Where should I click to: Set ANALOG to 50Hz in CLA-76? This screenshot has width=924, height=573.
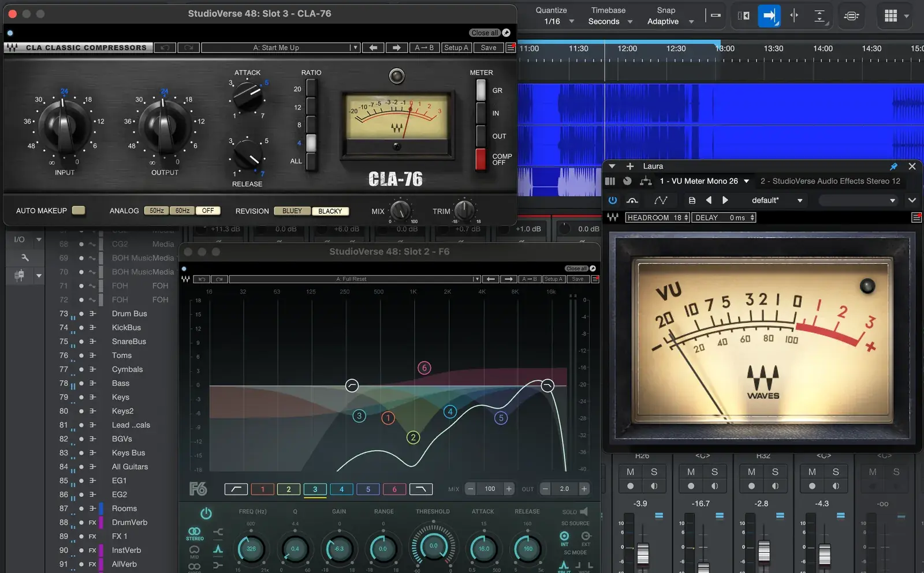tap(157, 211)
